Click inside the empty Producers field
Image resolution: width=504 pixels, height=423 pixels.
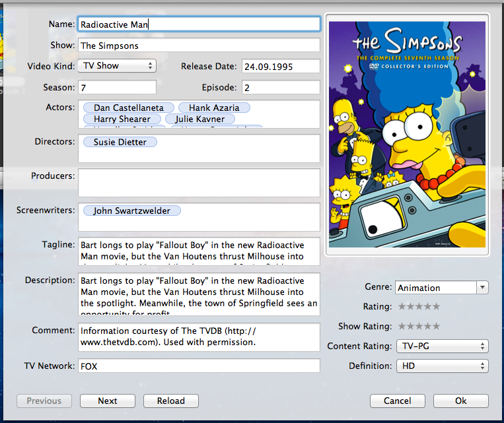pos(199,183)
